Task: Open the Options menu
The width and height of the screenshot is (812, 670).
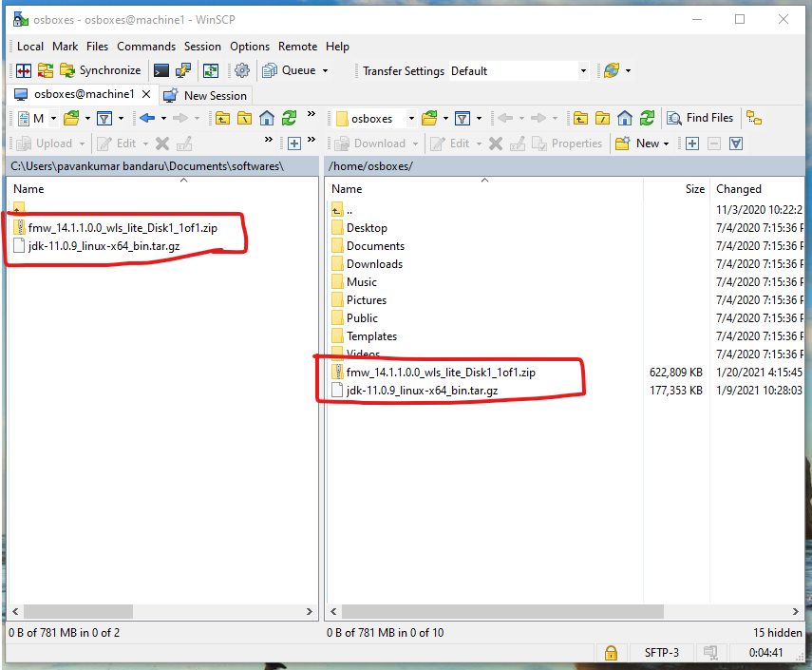Action: 250,47
